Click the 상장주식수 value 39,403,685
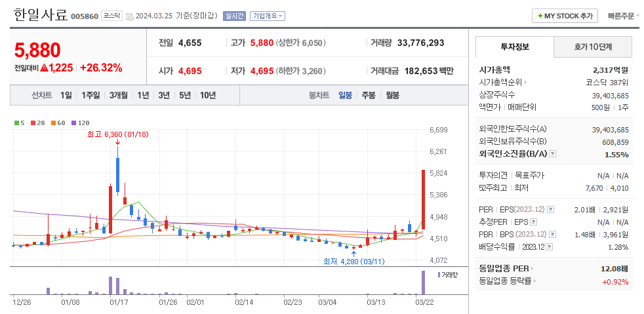 (611, 95)
